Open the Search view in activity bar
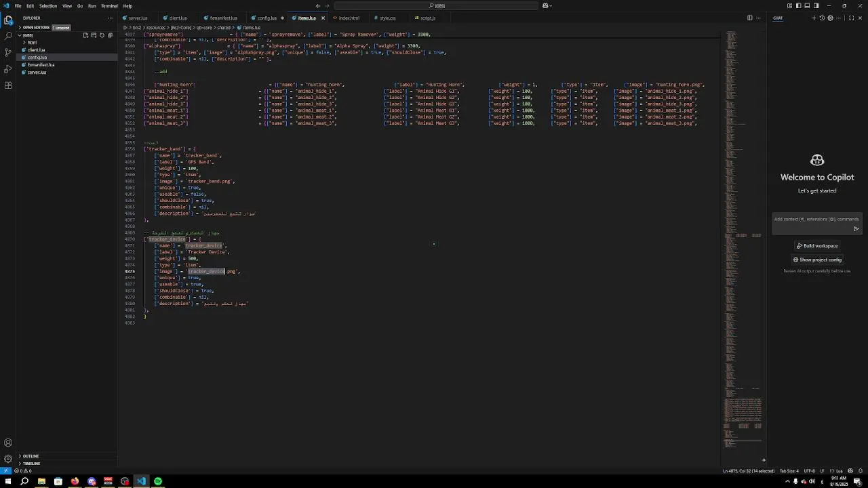868x488 pixels. (x=8, y=36)
